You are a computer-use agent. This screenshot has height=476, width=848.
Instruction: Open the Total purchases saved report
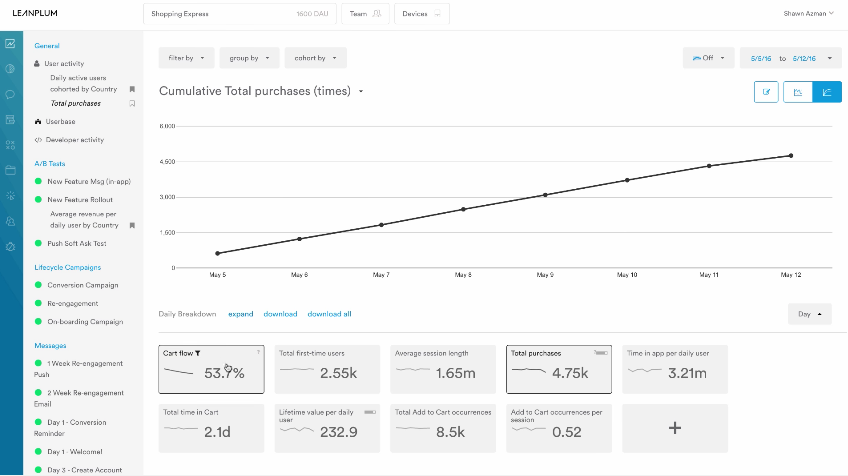coord(76,103)
